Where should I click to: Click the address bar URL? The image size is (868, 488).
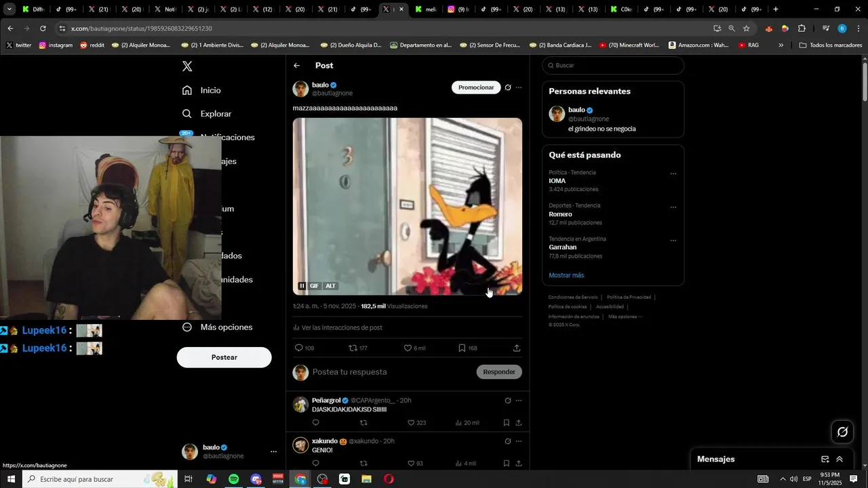[141, 28]
